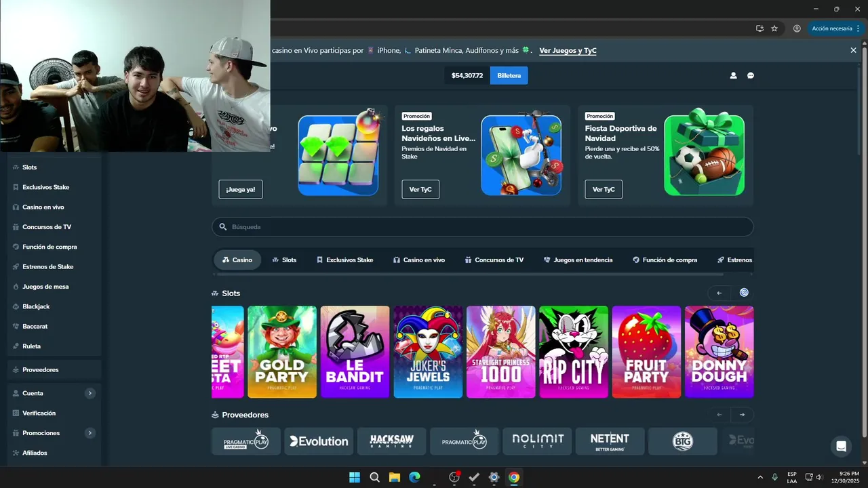The width and height of the screenshot is (868, 488).
Task: Open Windows taskbar search
Action: [374, 477]
